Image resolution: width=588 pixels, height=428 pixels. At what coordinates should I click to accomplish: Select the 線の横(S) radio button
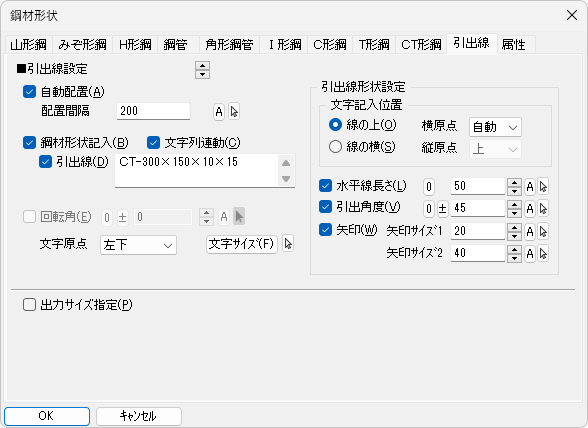(335, 147)
